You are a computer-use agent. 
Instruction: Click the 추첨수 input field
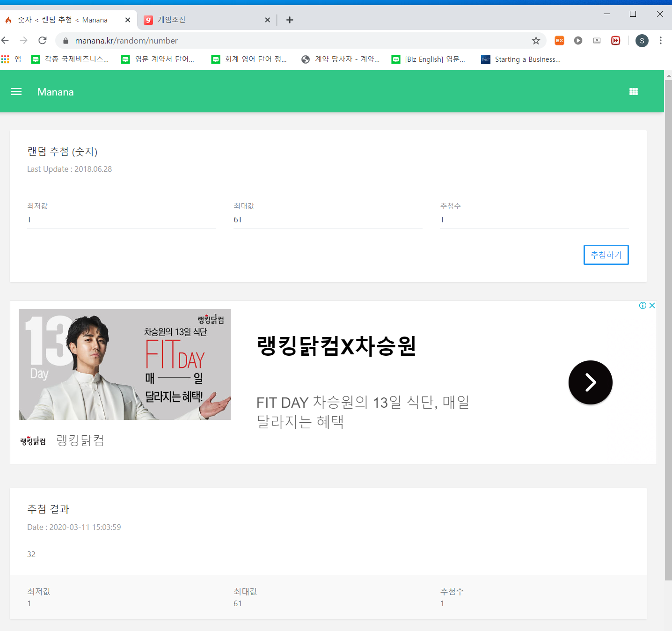(534, 220)
